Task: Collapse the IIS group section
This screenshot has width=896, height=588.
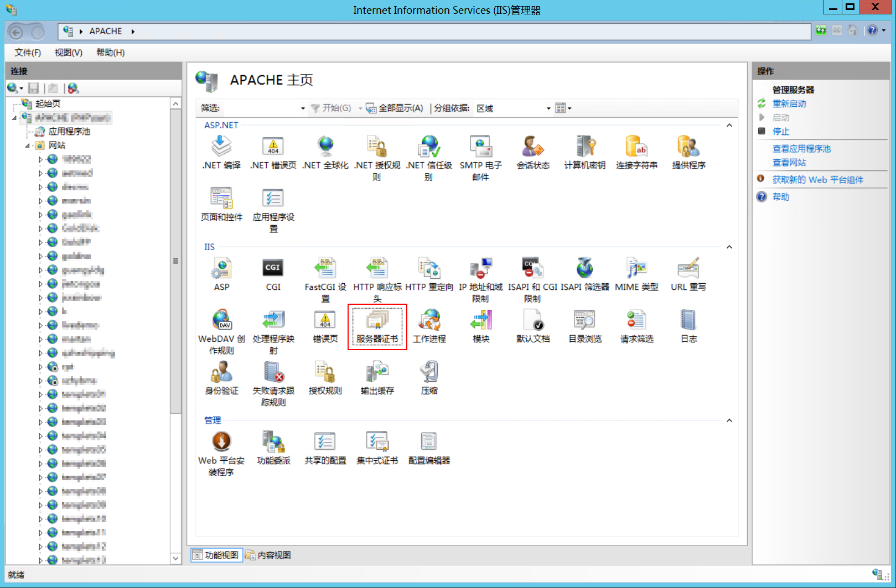Action: [x=729, y=247]
